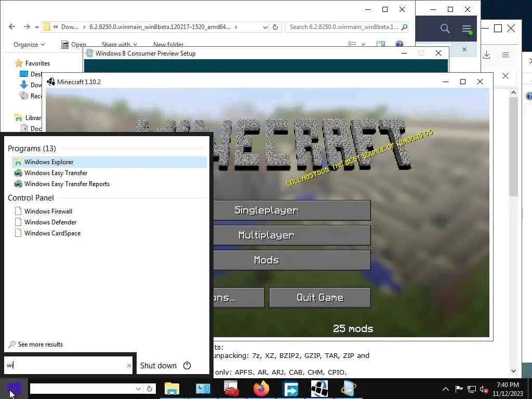Click the Windows 8 Consumer Preview Setup icon
Screen dimensions: 532x399
pos(89,54)
